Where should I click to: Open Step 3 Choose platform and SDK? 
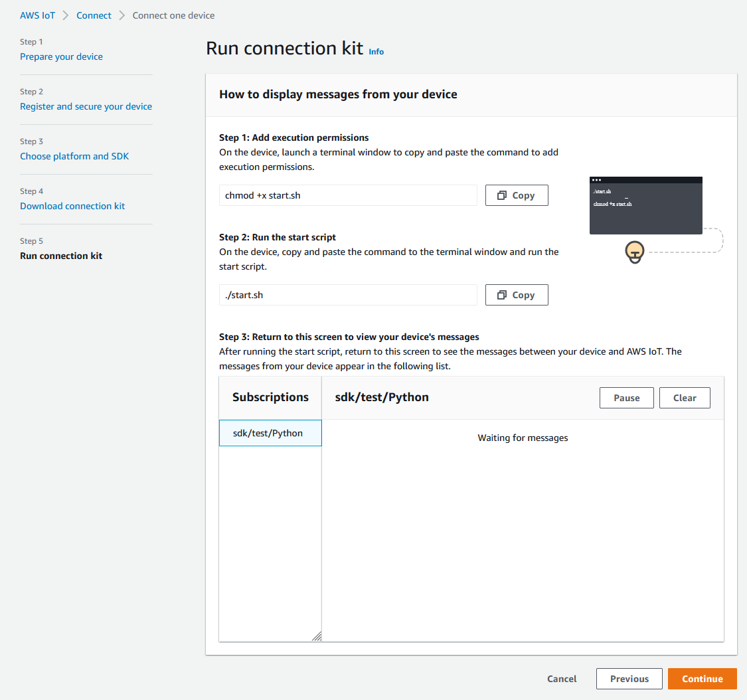click(x=74, y=156)
